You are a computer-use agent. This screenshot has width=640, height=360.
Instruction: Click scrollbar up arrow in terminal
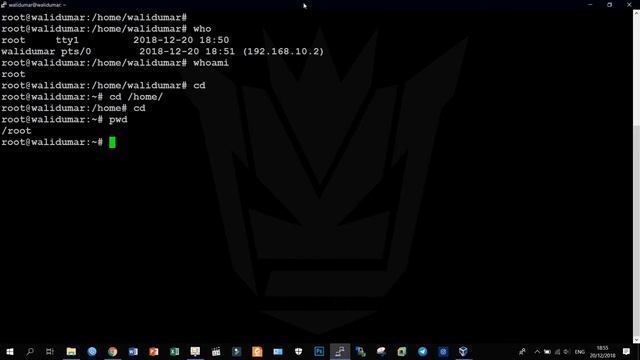[x=636, y=13]
